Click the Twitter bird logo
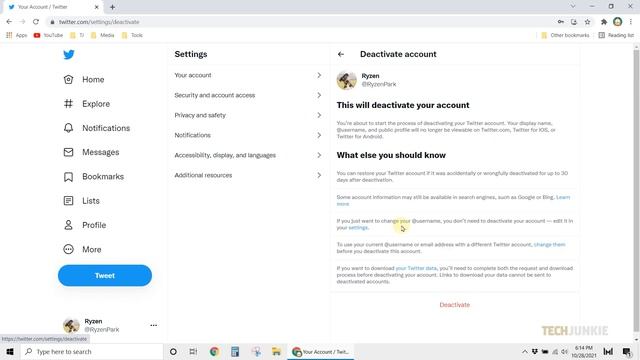This screenshot has width=640, height=360. click(x=69, y=55)
